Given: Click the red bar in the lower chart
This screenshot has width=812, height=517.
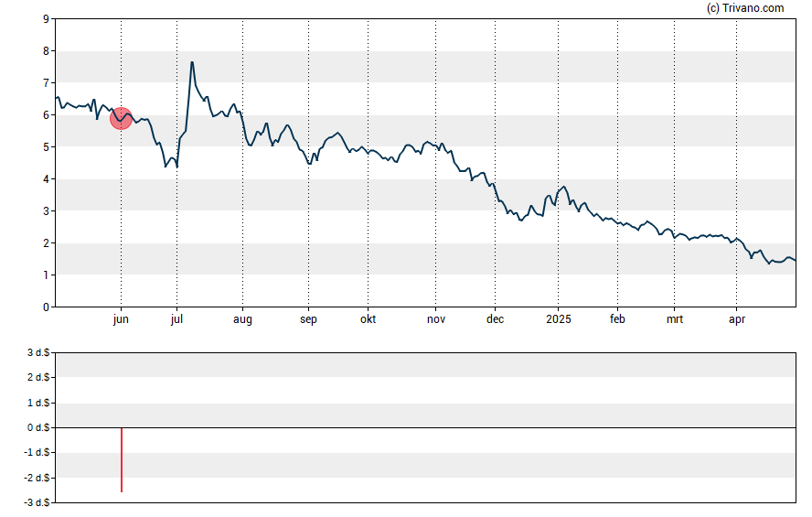Looking at the screenshot, I should pyautogui.click(x=122, y=460).
